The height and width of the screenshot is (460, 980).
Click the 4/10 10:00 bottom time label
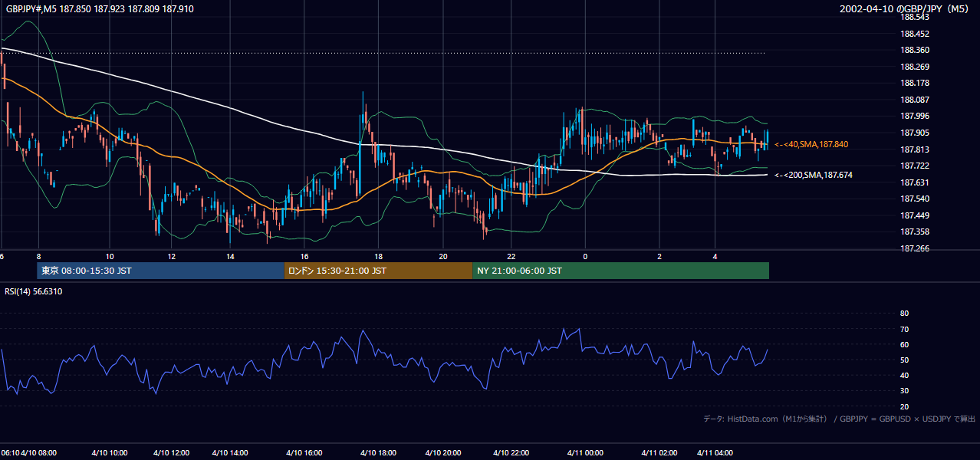110,452
